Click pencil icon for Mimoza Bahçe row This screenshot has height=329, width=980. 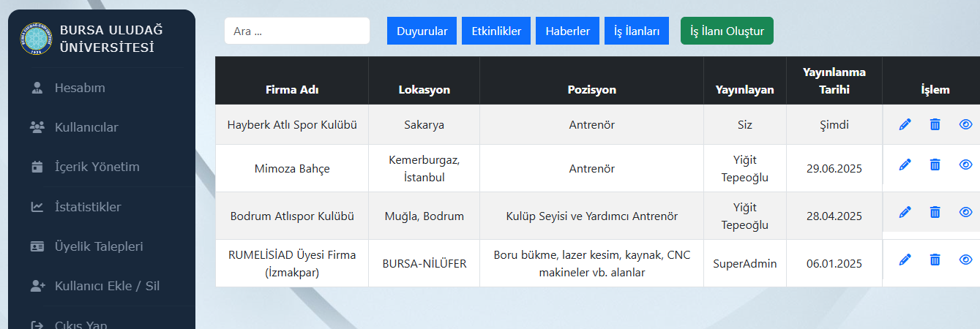(x=905, y=165)
